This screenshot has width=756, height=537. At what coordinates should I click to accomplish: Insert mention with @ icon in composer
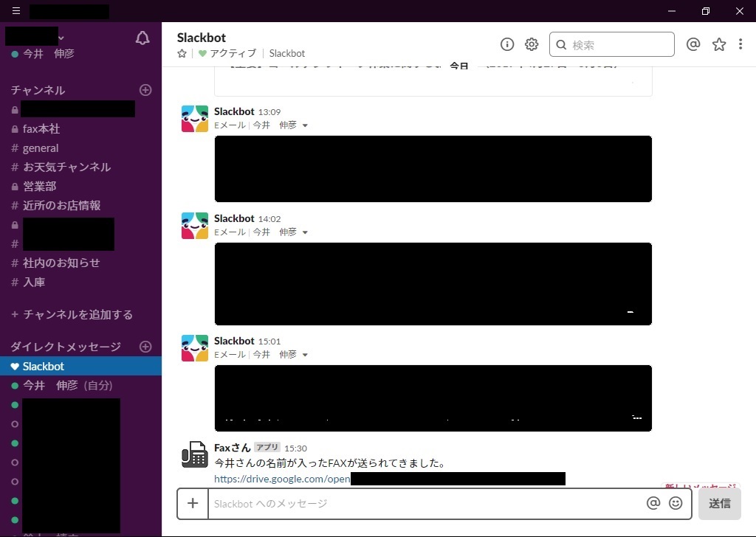(x=653, y=503)
